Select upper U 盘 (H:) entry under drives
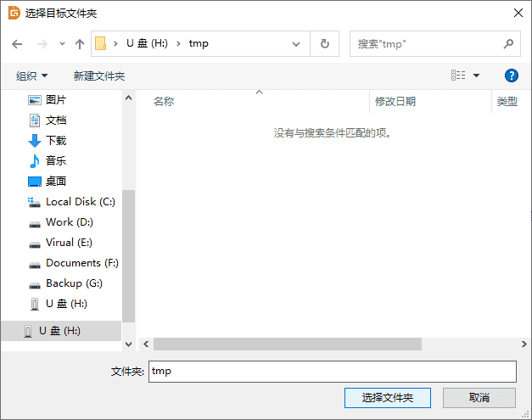The image size is (532, 420). 66,304
